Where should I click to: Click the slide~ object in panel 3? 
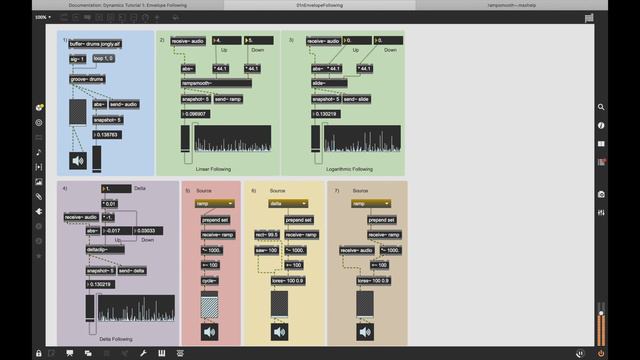[329, 83]
